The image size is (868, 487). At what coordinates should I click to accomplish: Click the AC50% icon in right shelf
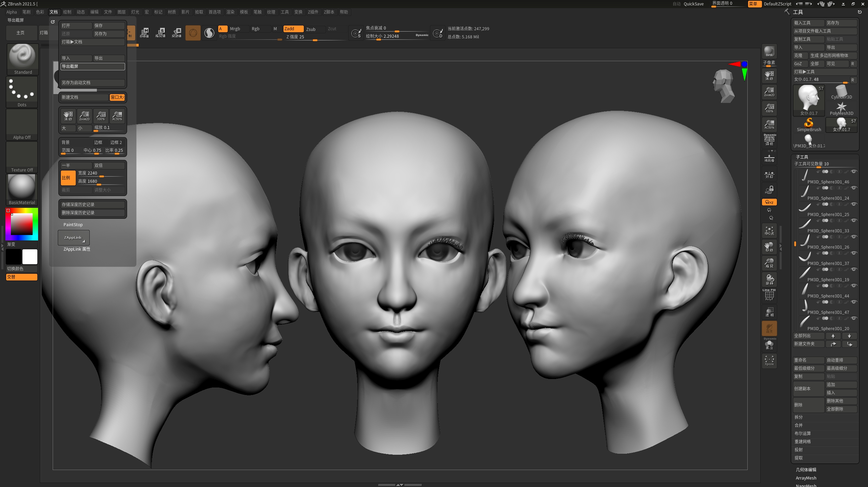(x=769, y=124)
